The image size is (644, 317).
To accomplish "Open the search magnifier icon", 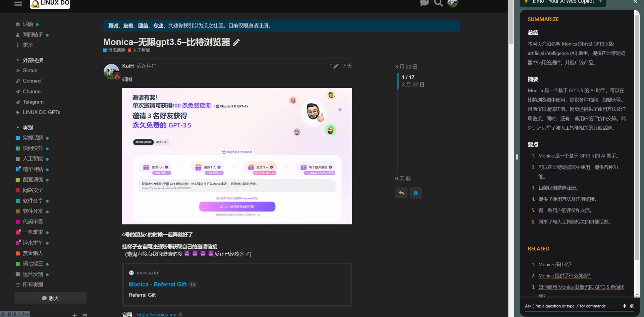I will [x=438, y=3].
